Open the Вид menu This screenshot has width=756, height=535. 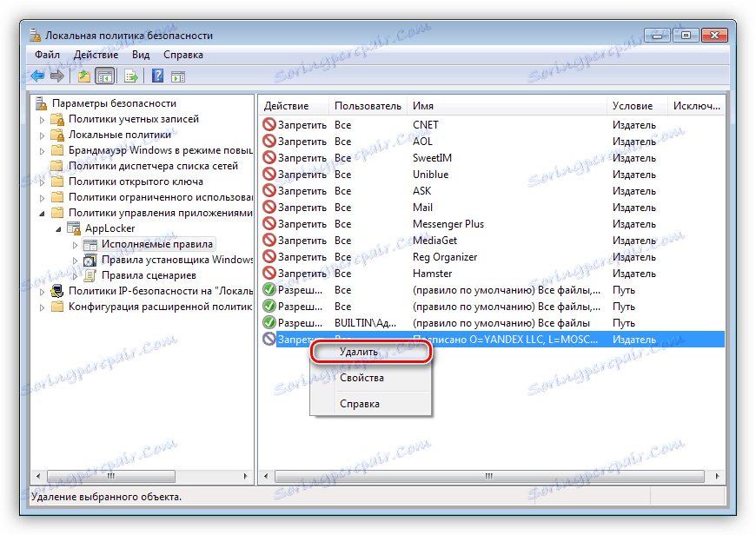pyautogui.click(x=140, y=54)
